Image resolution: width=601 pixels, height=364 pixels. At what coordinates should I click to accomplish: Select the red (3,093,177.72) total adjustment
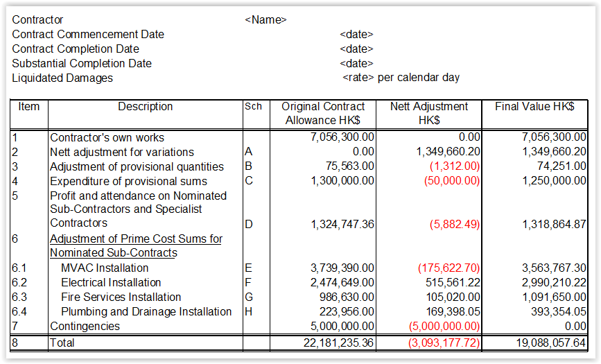point(444,343)
